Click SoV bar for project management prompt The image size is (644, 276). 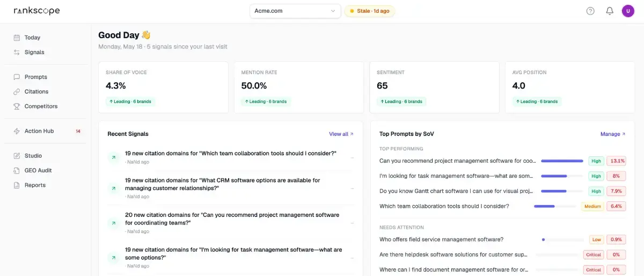(562, 161)
